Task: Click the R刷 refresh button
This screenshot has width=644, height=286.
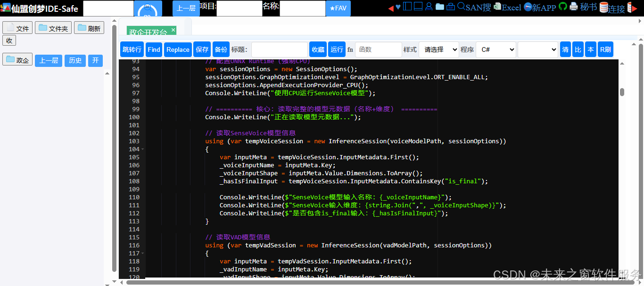Action: [x=605, y=49]
